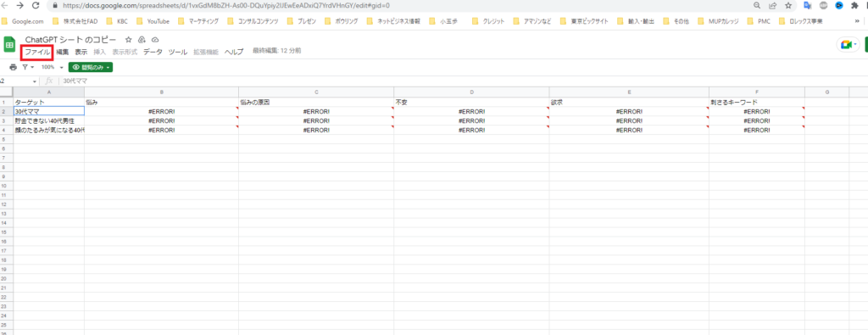The image size is (868, 335).
Task: Open the KBC bookmark folder
Action: pyautogui.click(x=117, y=21)
